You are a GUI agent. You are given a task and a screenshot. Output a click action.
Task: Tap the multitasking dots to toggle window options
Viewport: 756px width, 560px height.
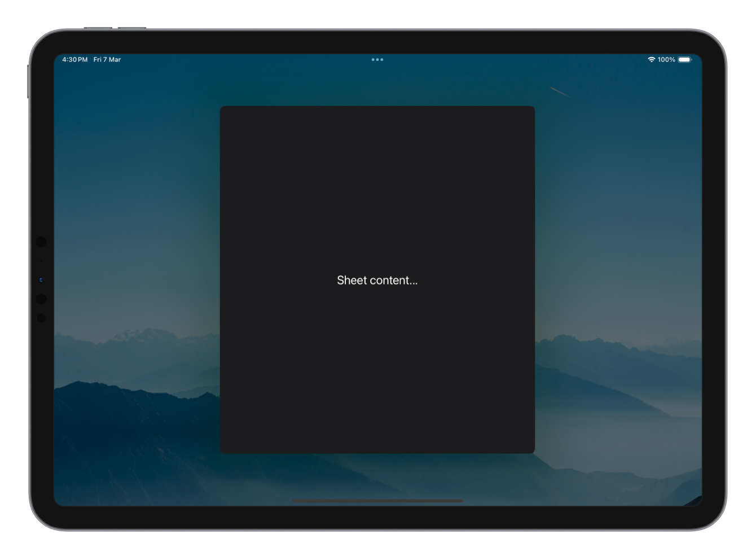[x=377, y=59]
